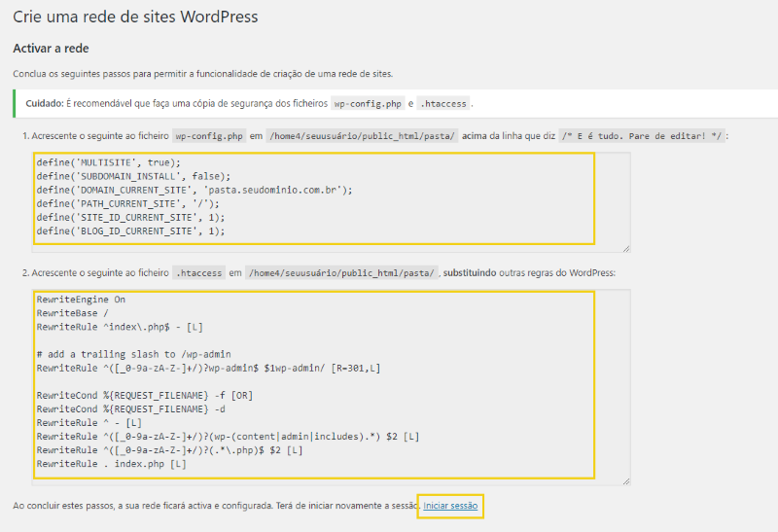Click wp-config.php code tag in step 1

[x=209, y=136]
